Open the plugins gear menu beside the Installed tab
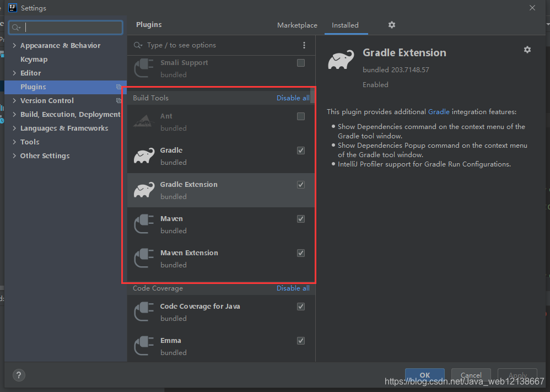Screen dimensions: 550x392 pyautogui.click(x=392, y=25)
